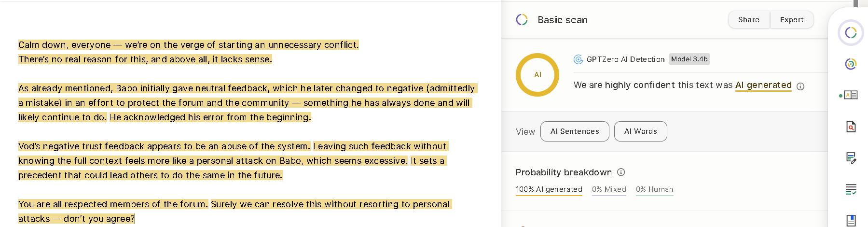Click the bookmark document icon in sidebar
This screenshot has height=227, width=868.
(851, 220)
